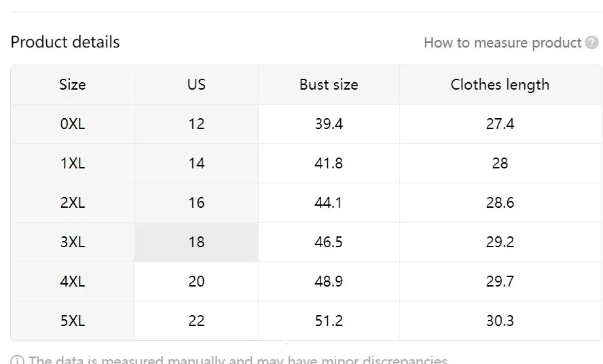Select the 2XL size row label
Image resolution: width=603 pixels, height=364 pixels.
click(73, 202)
